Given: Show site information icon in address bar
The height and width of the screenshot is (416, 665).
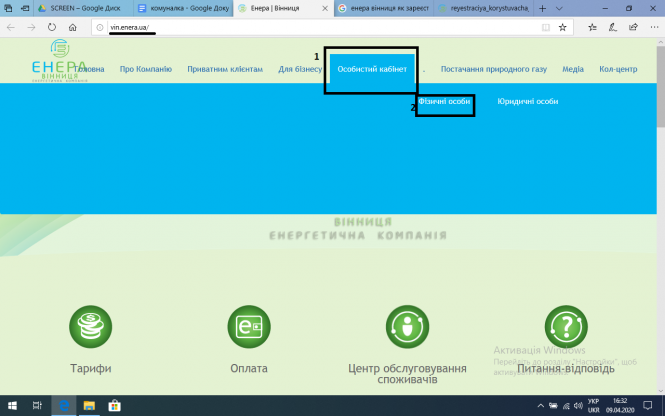Looking at the screenshot, I should (100, 27).
